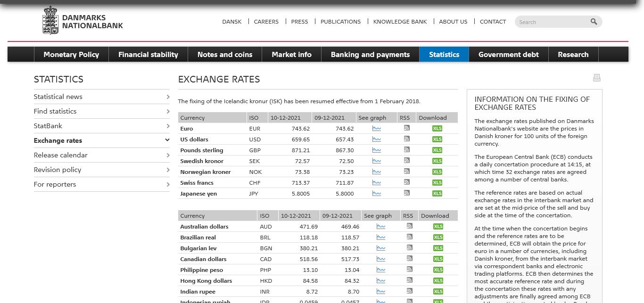Expand the Release calendar sidebar item
The image size is (644, 303).
(x=168, y=155)
